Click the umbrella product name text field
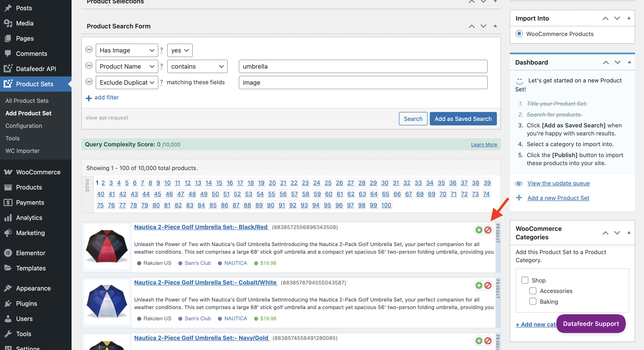 [x=363, y=66]
